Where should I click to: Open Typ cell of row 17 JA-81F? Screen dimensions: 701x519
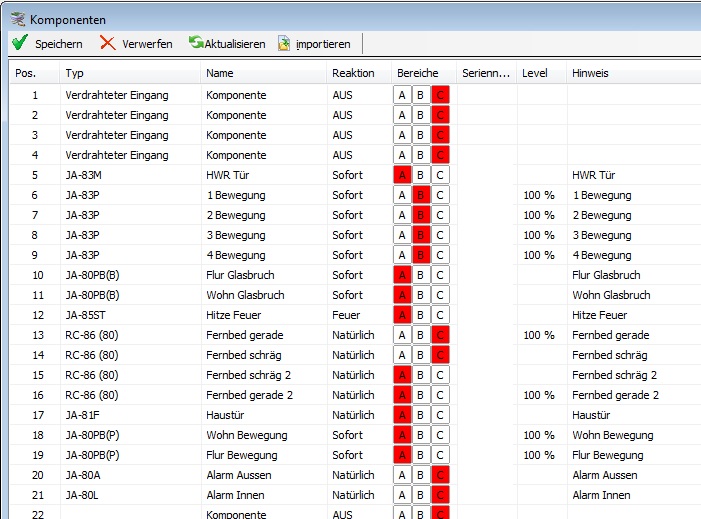(130, 415)
